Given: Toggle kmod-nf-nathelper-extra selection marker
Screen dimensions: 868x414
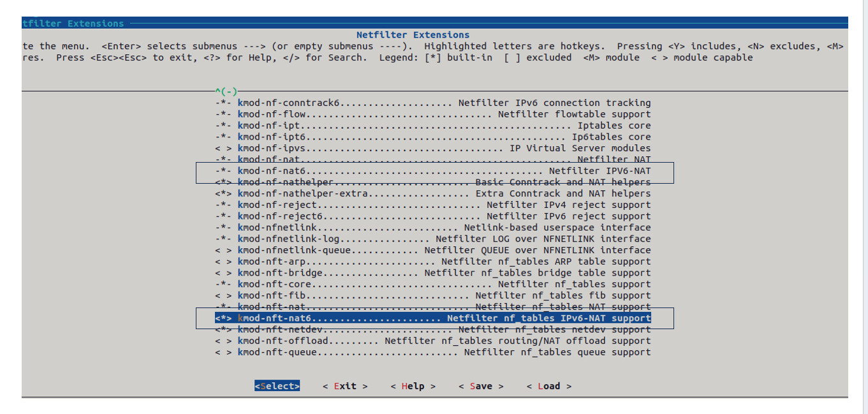Looking at the screenshot, I should (223, 194).
